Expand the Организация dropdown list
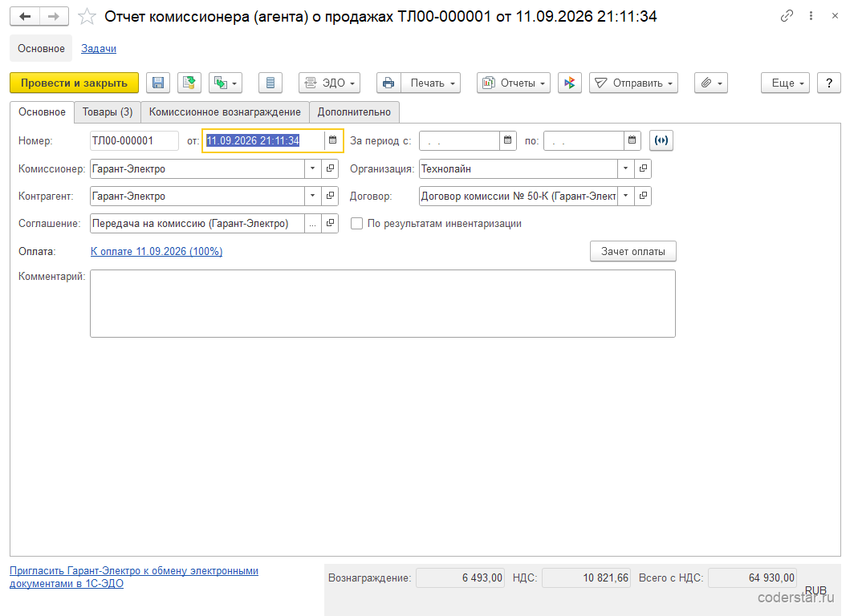This screenshot has height=616, width=854. pyautogui.click(x=626, y=168)
